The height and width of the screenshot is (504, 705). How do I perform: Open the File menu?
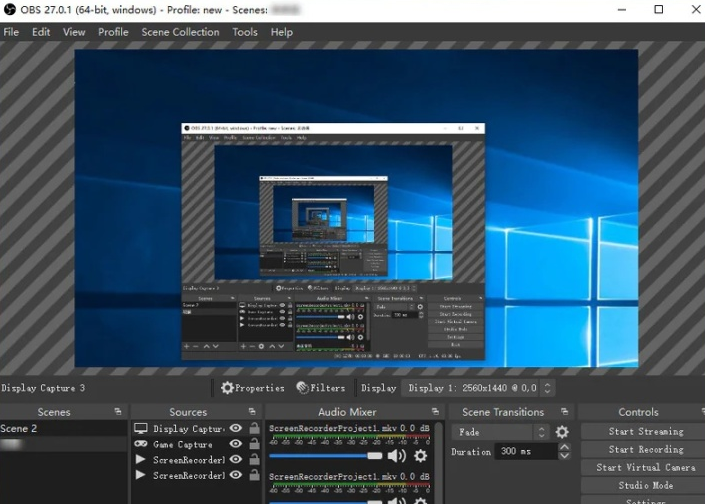(x=11, y=32)
